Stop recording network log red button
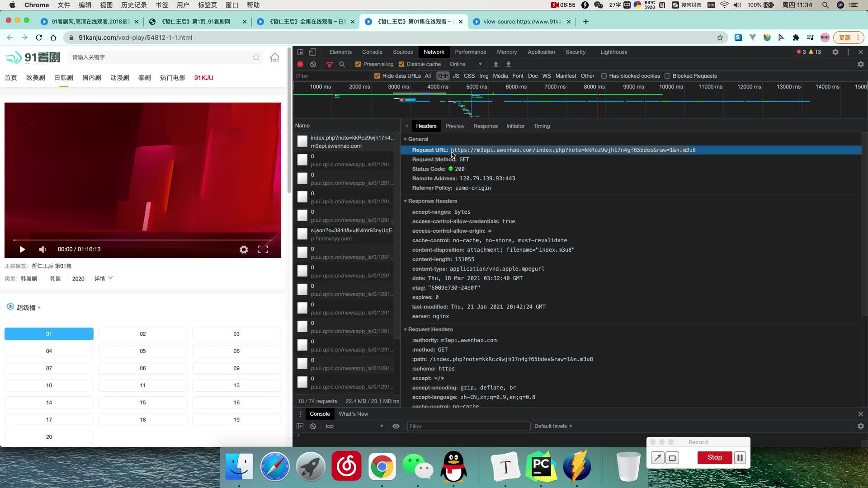 coord(300,64)
